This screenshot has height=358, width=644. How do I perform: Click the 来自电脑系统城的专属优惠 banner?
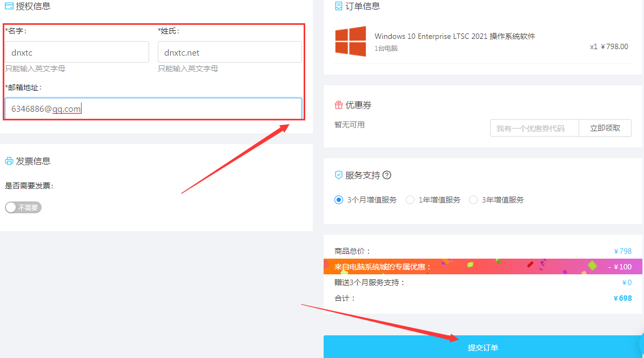[483, 267]
